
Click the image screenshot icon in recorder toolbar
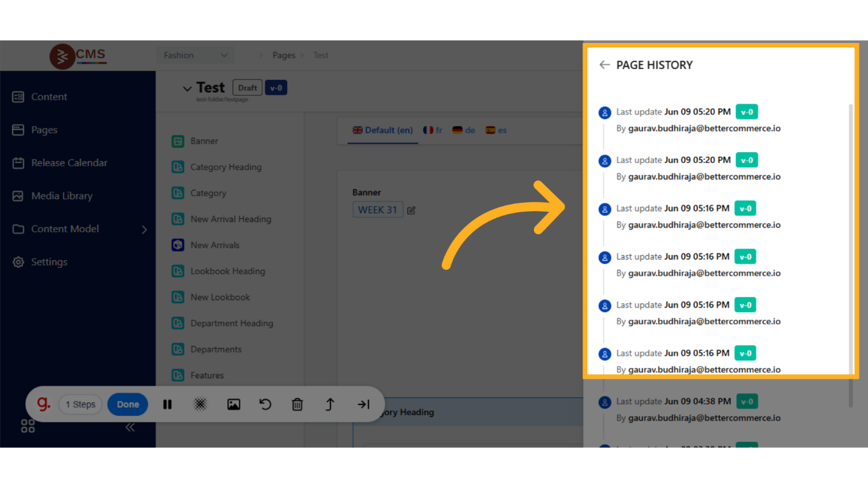point(233,404)
